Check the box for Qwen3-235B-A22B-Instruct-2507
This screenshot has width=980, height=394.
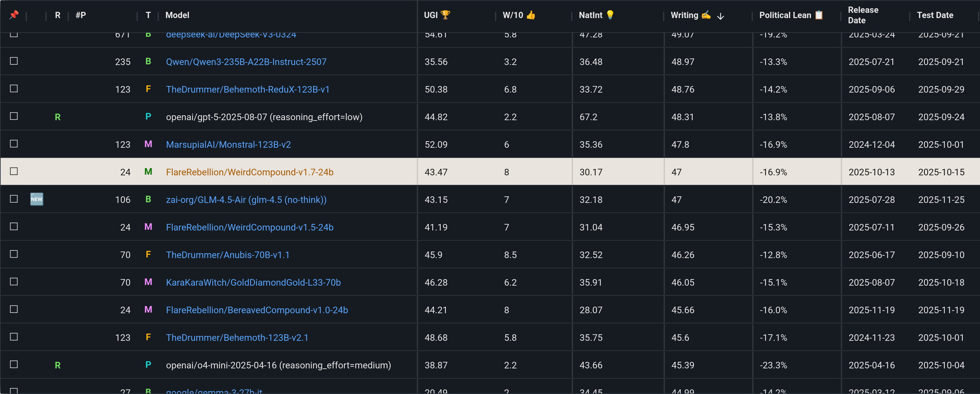click(x=14, y=61)
